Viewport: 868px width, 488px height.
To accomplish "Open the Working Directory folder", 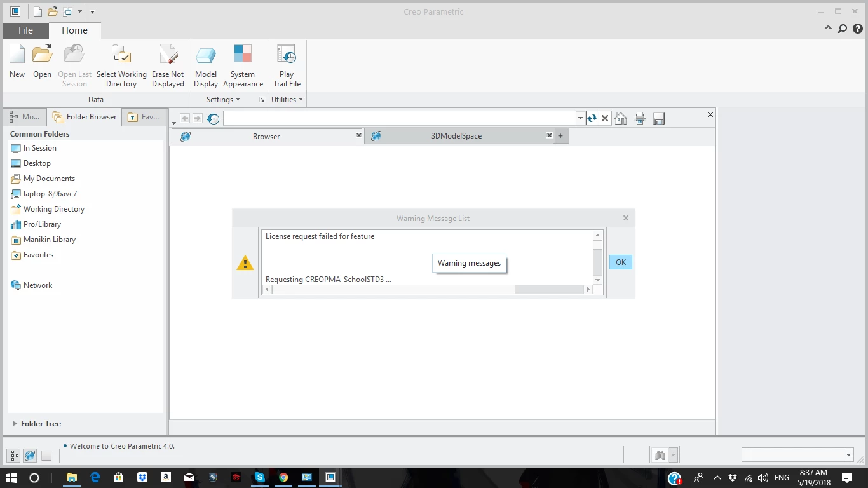I will [x=48, y=209].
